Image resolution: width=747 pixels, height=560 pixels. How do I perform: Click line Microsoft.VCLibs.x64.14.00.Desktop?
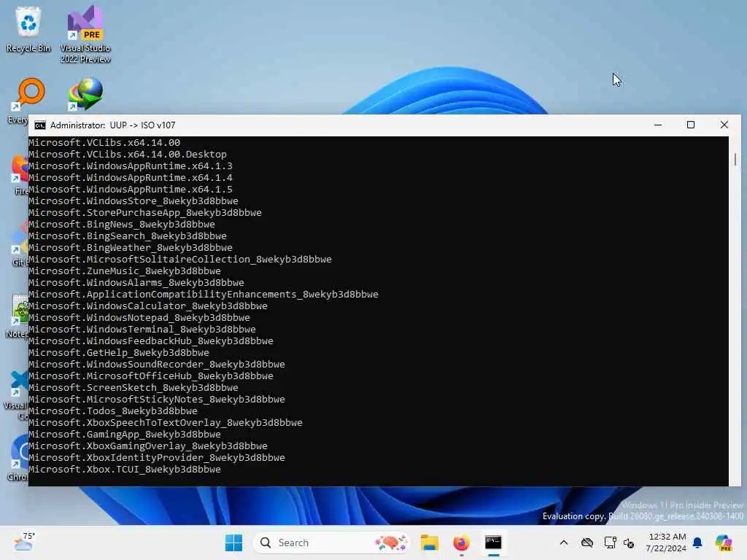(128, 155)
